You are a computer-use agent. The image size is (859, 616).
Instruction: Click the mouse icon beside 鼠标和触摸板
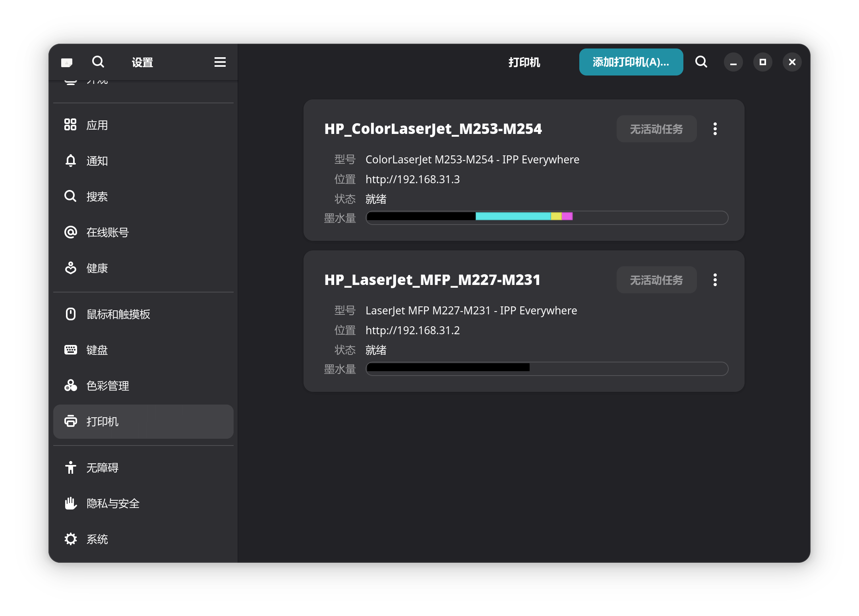tap(70, 314)
